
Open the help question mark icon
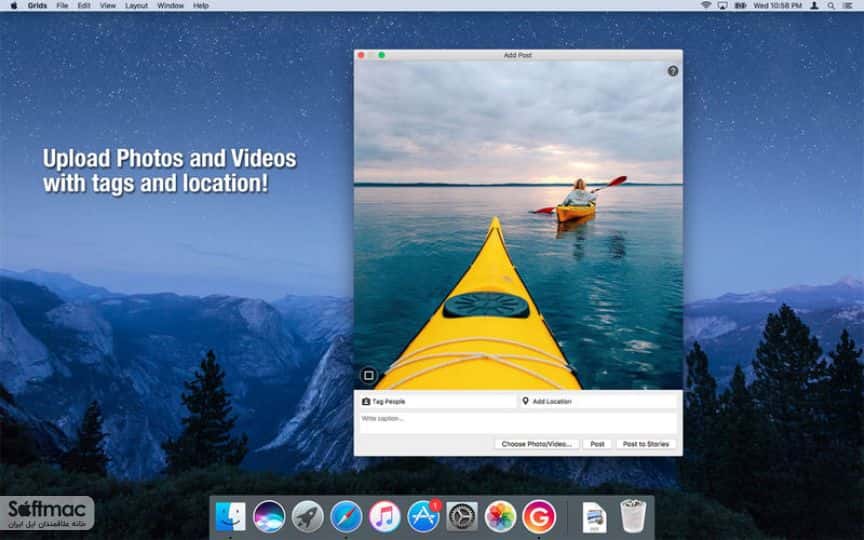673,71
